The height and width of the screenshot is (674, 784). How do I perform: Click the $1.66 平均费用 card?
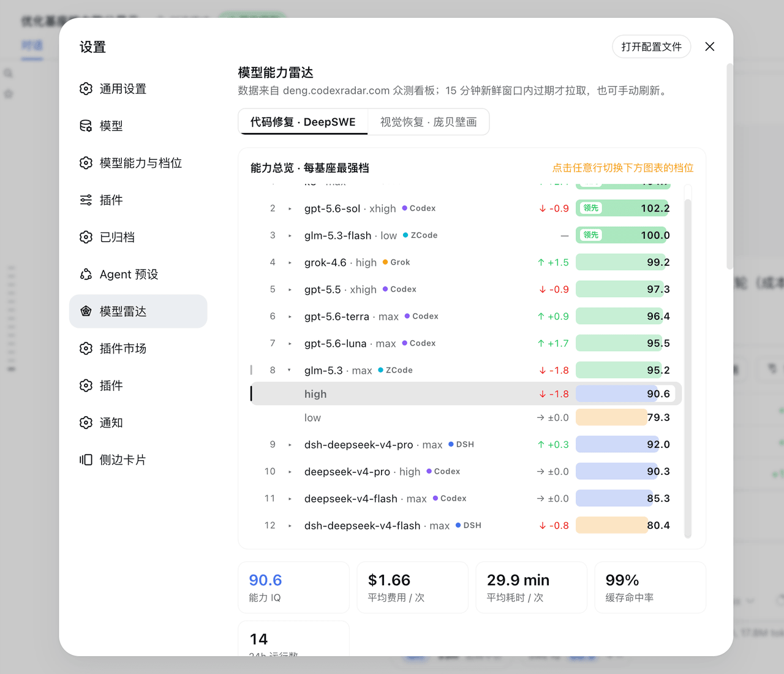[413, 588]
